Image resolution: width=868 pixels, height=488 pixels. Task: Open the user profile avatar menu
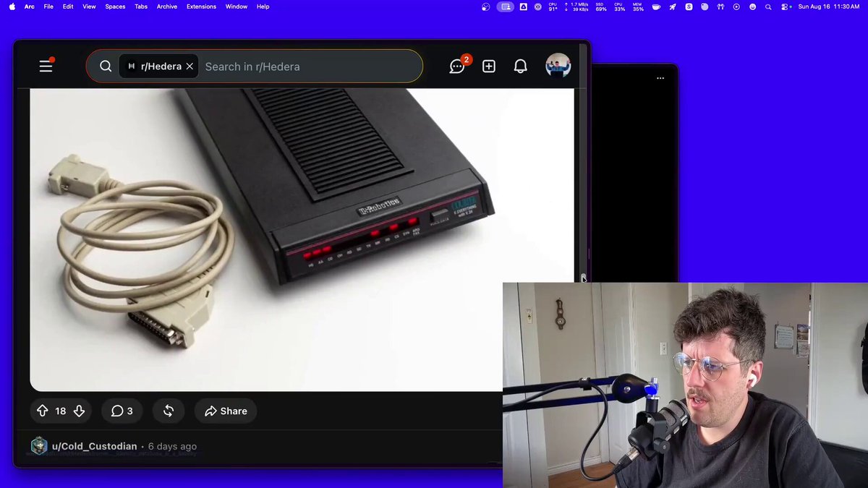(x=558, y=66)
